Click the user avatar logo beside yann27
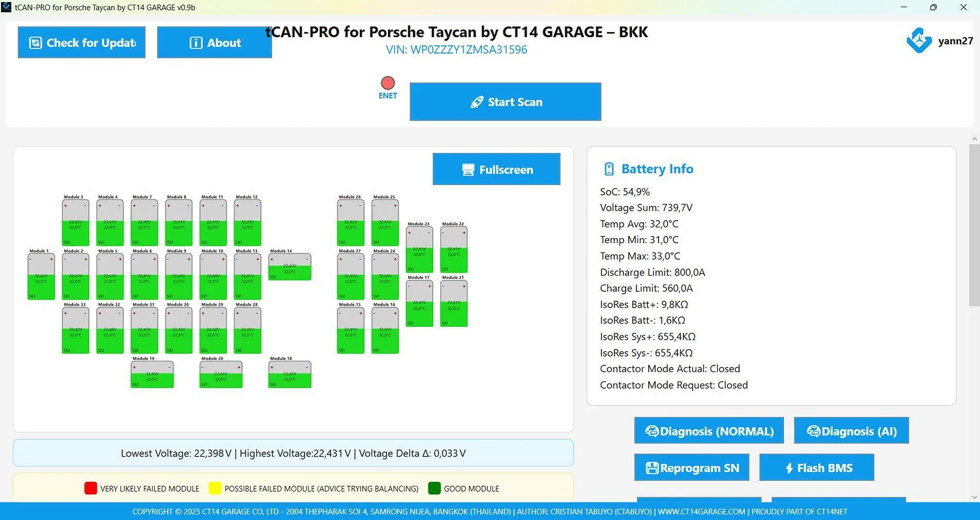Screen dimensions: 980x520 919,41
